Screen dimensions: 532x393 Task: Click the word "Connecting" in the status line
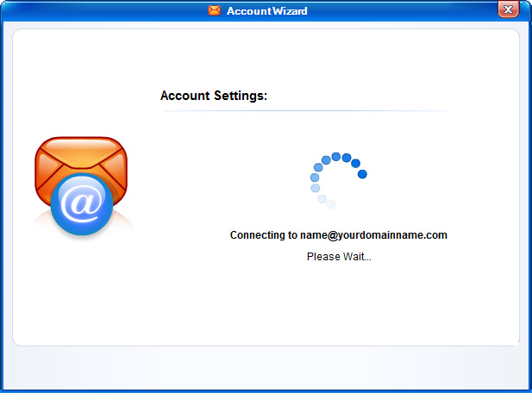258,235
